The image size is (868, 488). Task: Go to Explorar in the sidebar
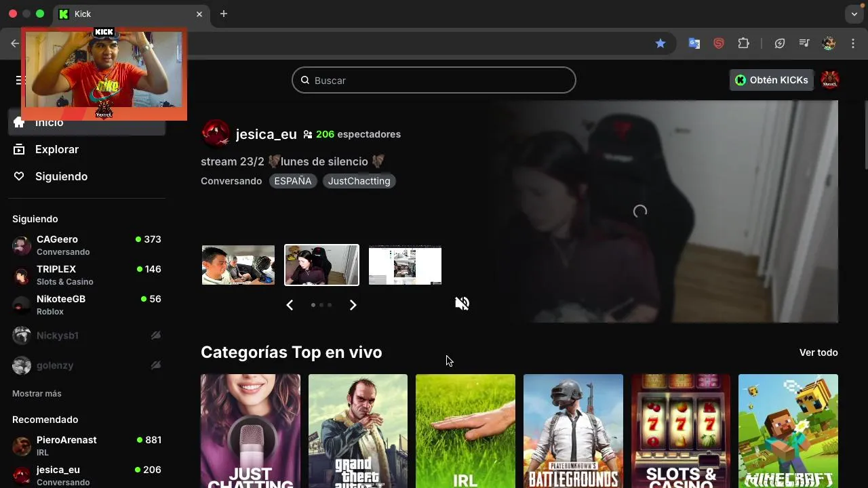[87, 149]
